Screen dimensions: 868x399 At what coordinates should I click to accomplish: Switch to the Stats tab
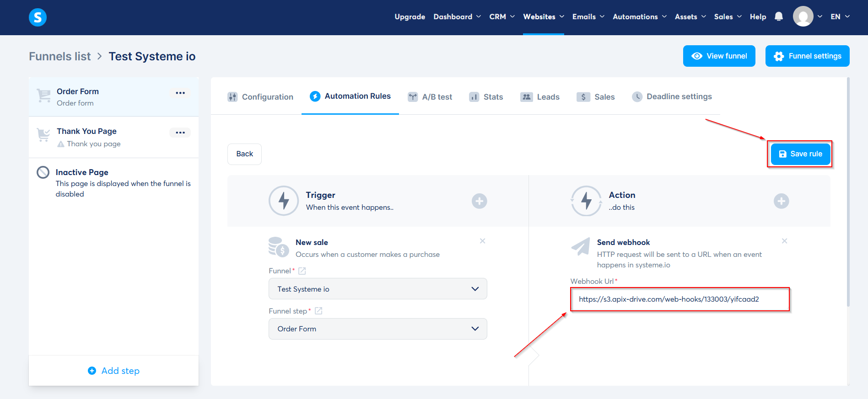(486, 97)
